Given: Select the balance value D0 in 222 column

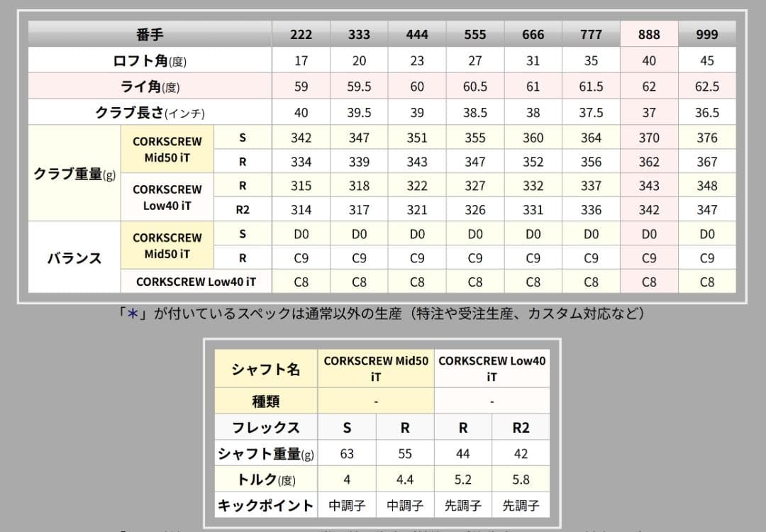Looking at the screenshot, I should 300,233.
